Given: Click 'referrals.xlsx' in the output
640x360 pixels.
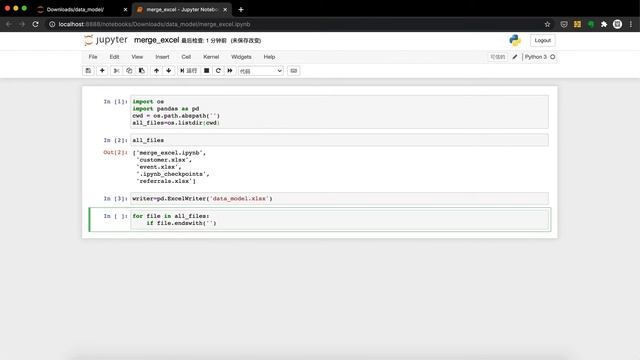Looking at the screenshot, I should click(x=165, y=181).
